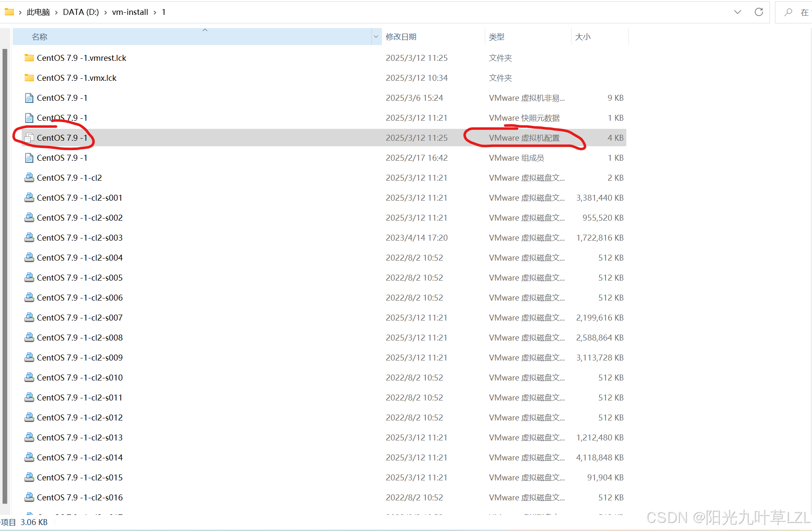This screenshot has height=531, width=812.
Task: Go to 此电脑 in the breadcrumb path
Action: (x=38, y=12)
